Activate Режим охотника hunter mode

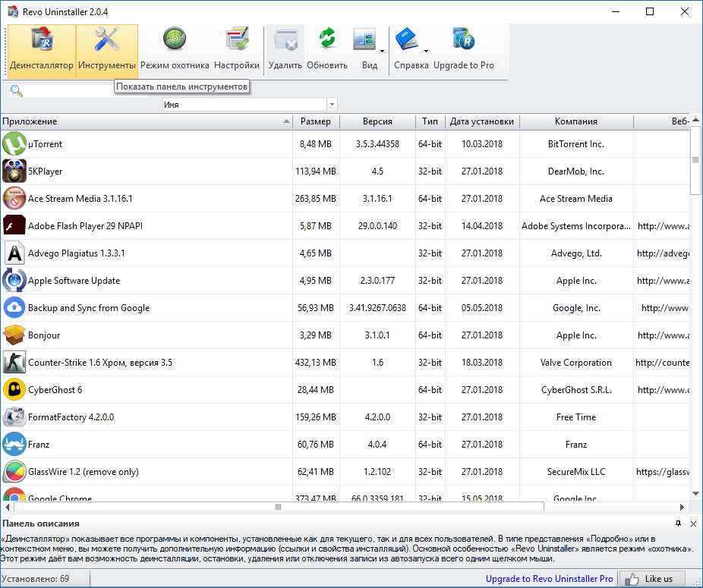(x=175, y=50)
